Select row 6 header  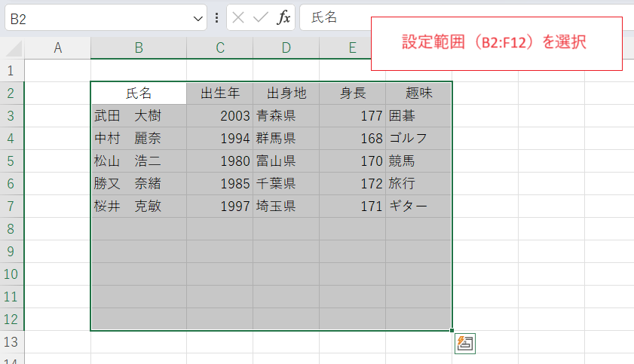(x=12, y=184)
